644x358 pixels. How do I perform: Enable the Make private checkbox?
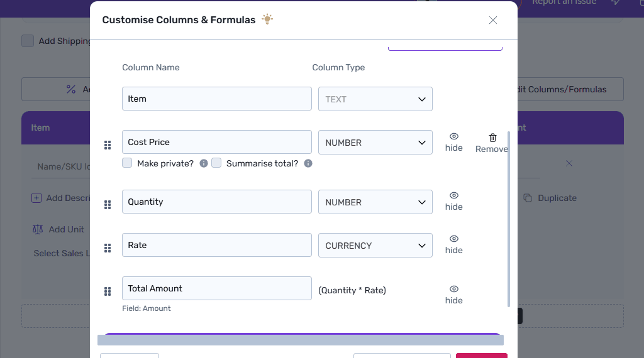(127, 163)
